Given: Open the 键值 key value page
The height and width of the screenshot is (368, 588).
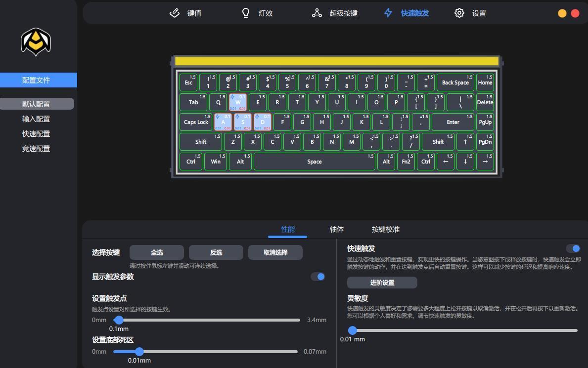Looking at the screenshot, I should click(x=186, y=13).
